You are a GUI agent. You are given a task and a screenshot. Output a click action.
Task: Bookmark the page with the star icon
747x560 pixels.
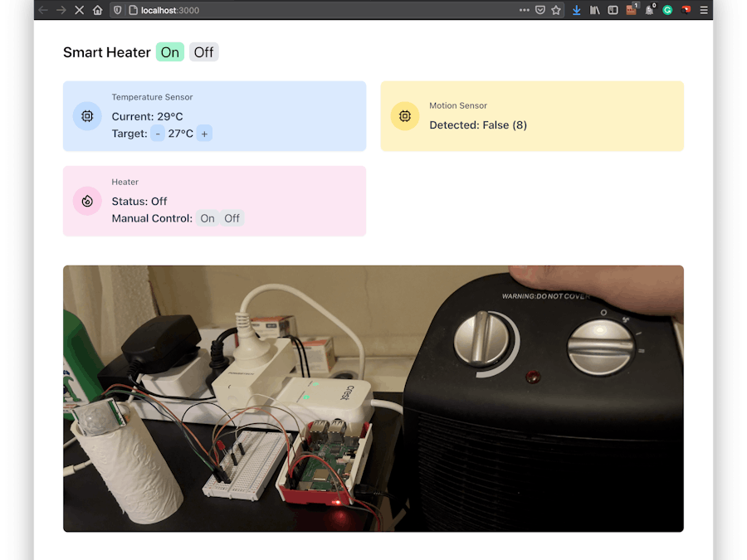(x=556, y=10)
